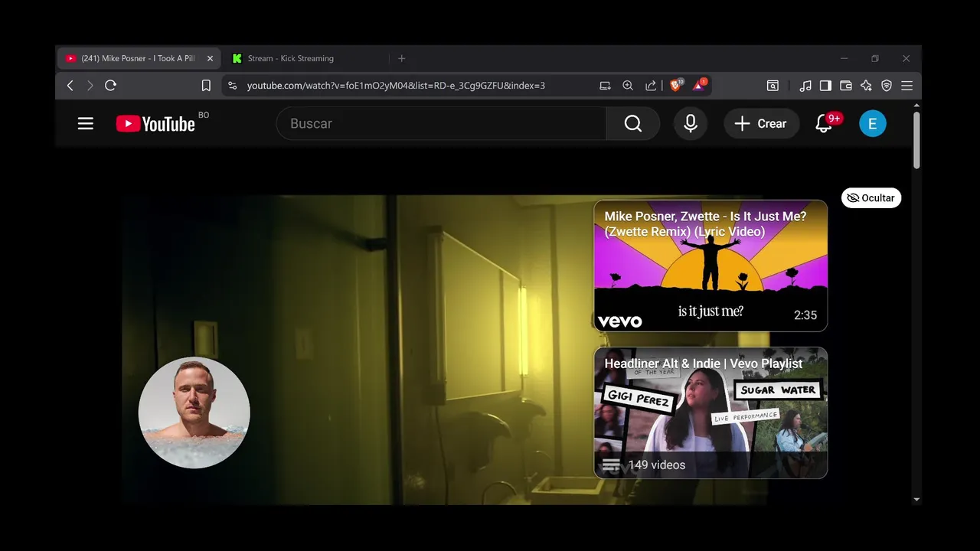Click the scrollbar down arrow
Screen dimensions: 980x551
tap(916, 500)
